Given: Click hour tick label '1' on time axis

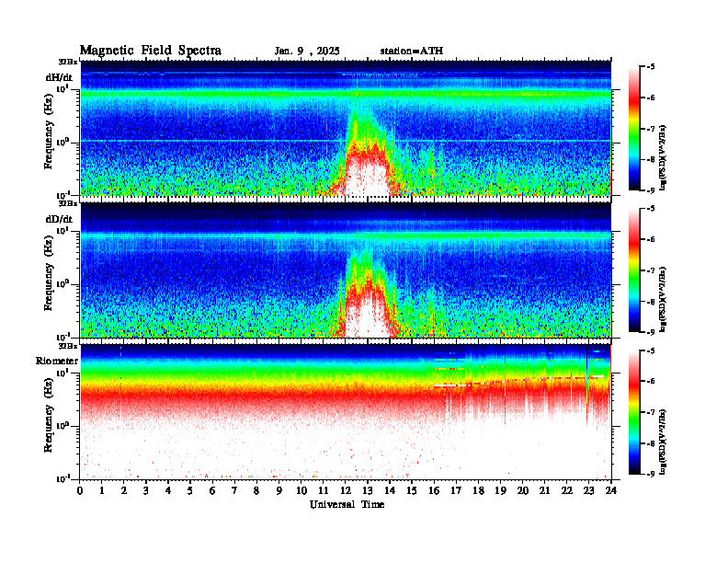Looking at the screenshot, I should point(102,491).
